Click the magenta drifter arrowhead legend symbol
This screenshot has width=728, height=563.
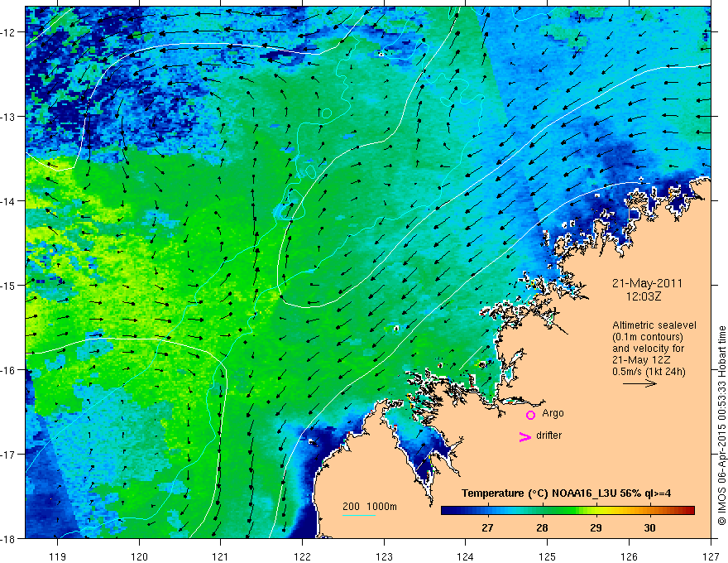(x=524, y=436)
